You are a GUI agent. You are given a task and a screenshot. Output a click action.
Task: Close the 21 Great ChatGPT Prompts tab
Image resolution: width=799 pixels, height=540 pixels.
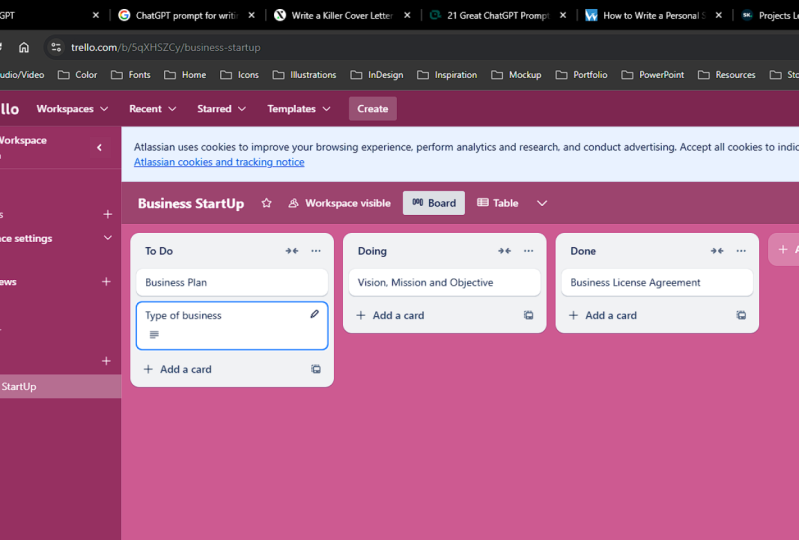(x=563, y=15)
